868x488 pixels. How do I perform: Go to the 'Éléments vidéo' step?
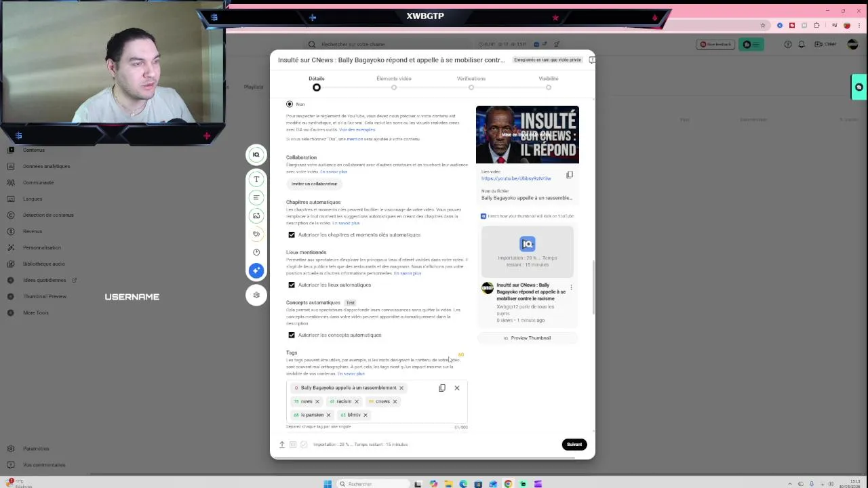(x=394, y=83)
